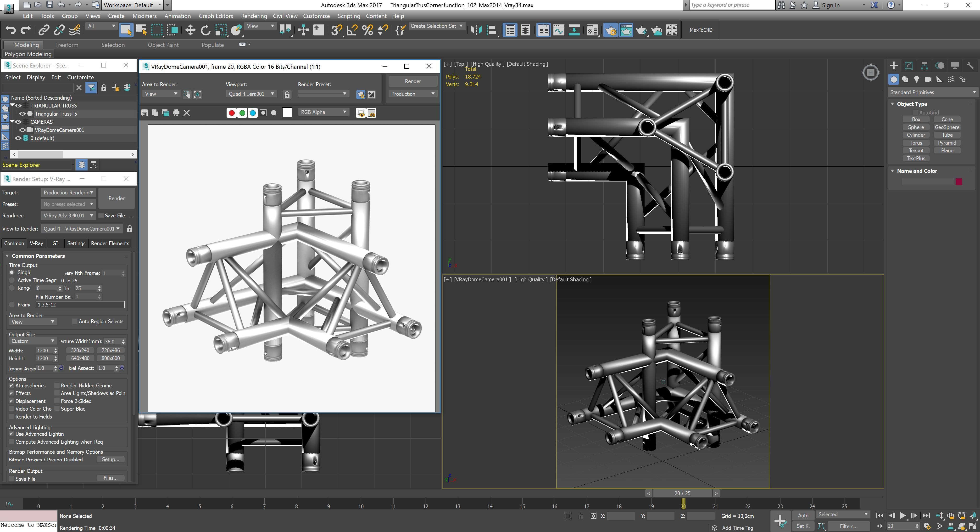The image size is (980, 532).
Task: Click the Select and Link icon
Action: pyautogui.click(x=44, y=30)
